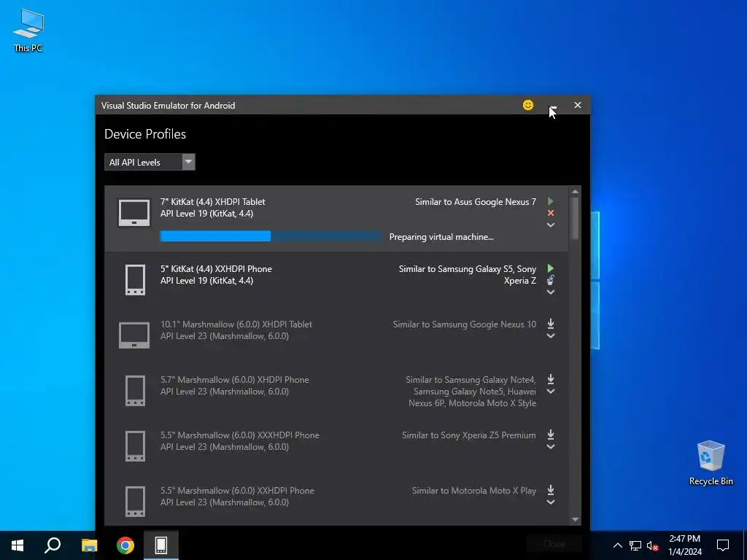Expand details for 5" KitKat XXHDPI Phone

550,292
